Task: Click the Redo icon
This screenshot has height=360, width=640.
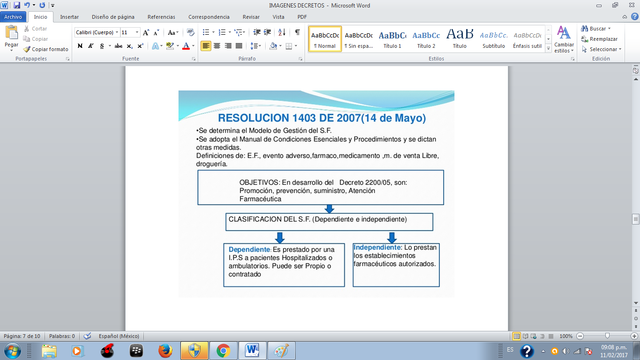Action: pyautogui.click(x=42, y=5)
